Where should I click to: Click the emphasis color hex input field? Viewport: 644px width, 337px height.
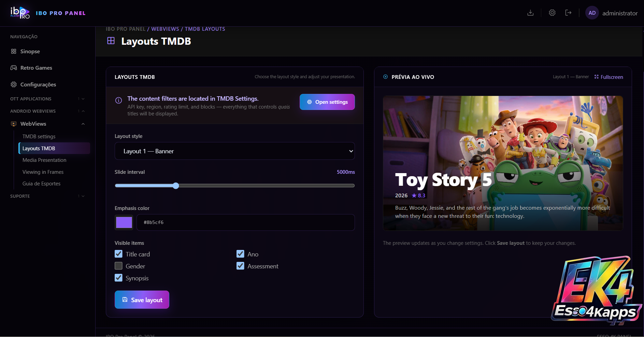coord(246,222)
